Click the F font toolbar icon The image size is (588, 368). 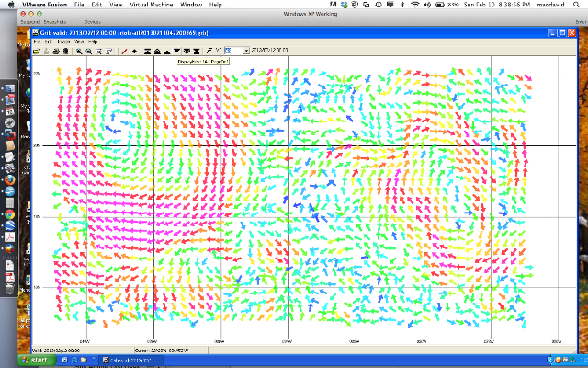pyautogui.click(x=209, y=51)
